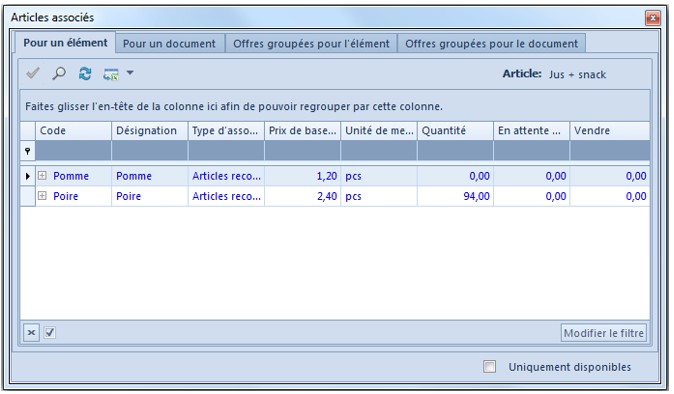Click the Quantité filter row cell
The width and height of the screenshot is (674, 394).
pyautogui.click(x=455, y=151)
